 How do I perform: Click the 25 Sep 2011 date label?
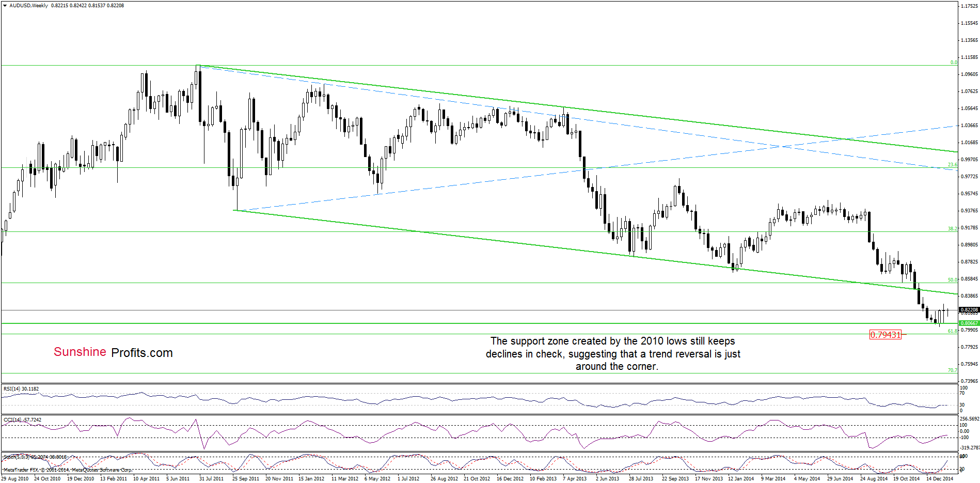(x=246, y=479)
